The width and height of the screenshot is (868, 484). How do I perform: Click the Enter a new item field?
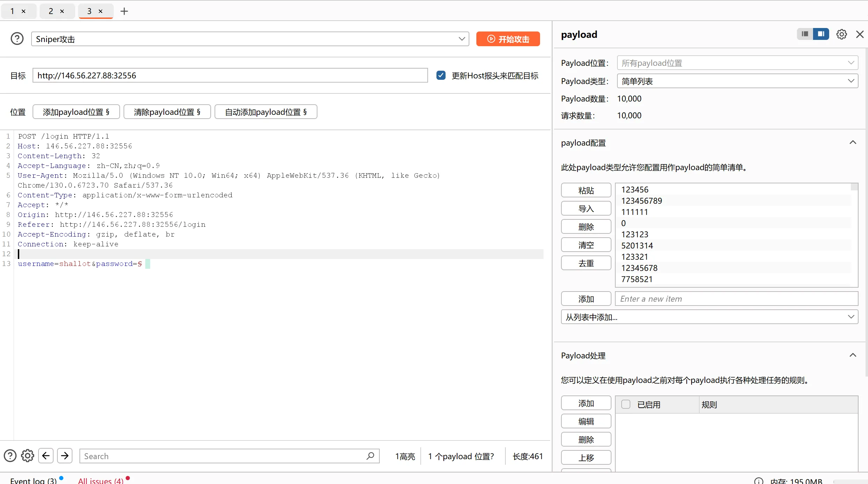[736, 299]
